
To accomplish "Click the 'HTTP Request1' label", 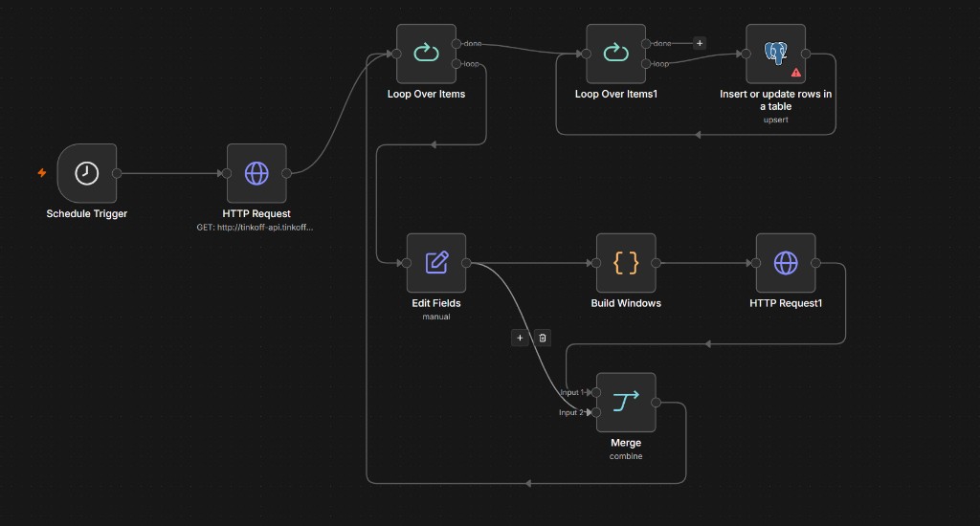I will coord(786,303).
